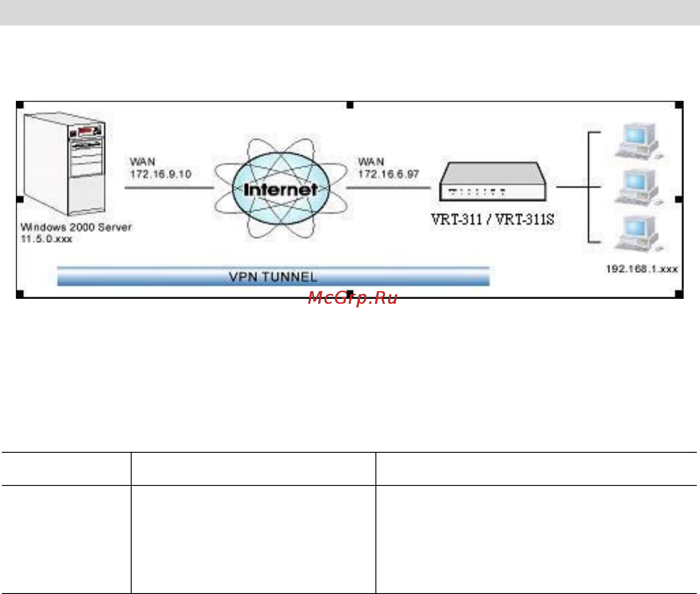Viewport: 700px width, 594px height.
Task: Click the Windows 2000 Server tower icon
Action: tap(64, 164)
